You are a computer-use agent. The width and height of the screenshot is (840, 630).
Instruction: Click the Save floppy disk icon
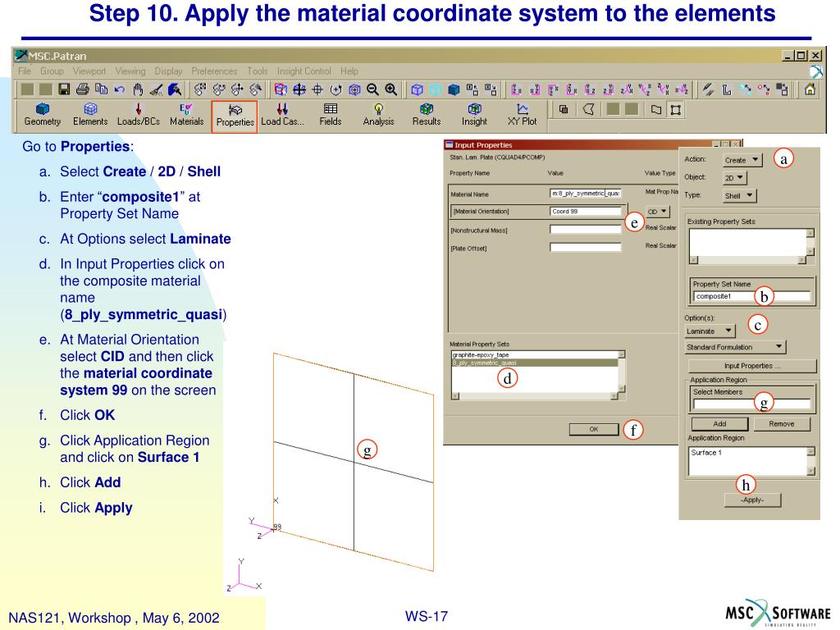[x=64, y=89]
